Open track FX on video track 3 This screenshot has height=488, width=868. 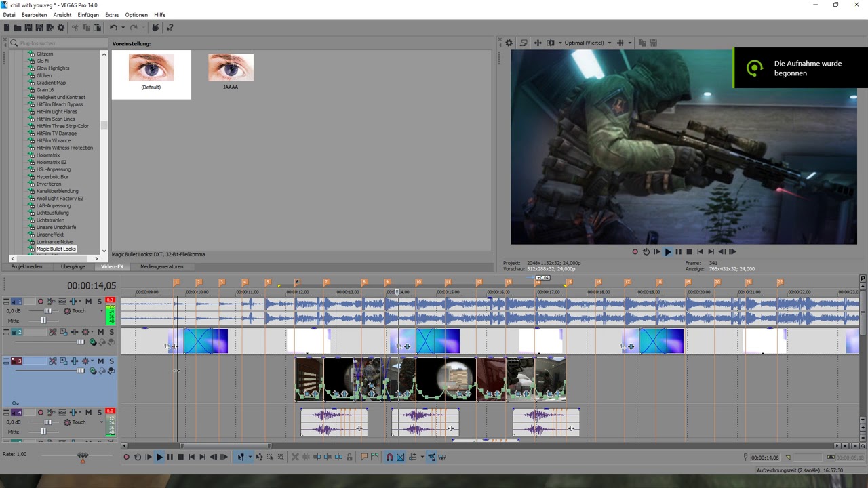pos(74,361)
